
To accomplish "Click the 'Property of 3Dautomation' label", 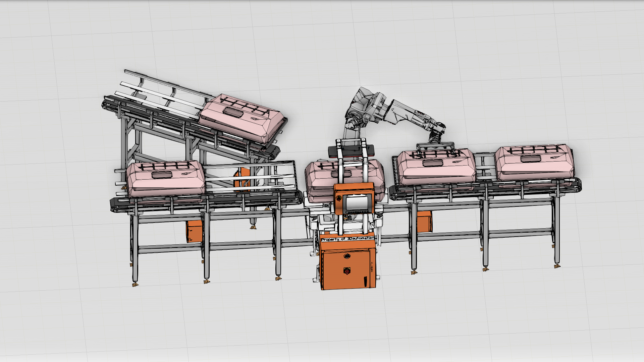I will 347,239.
